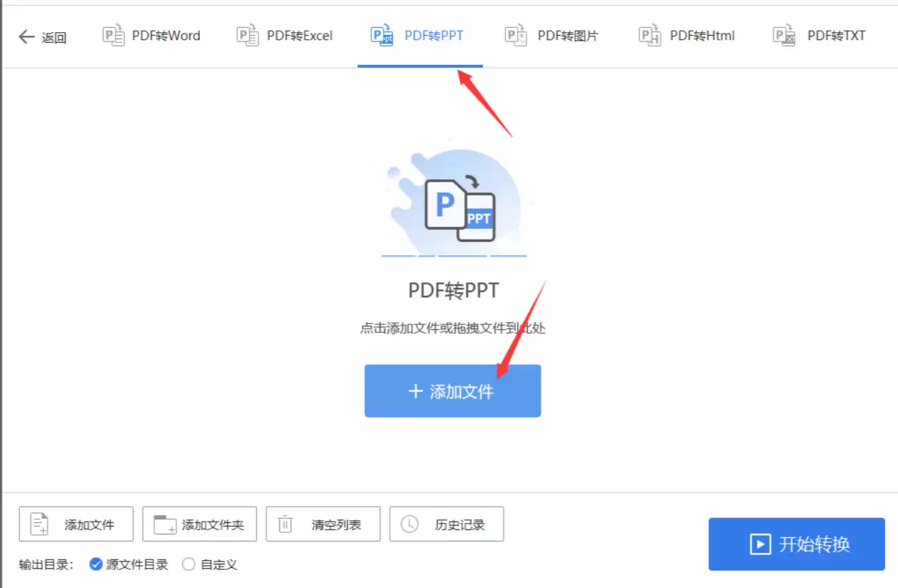Click the back arrow icon
Image resolution: width=898 pixels, height=588 pixels.
26,37
